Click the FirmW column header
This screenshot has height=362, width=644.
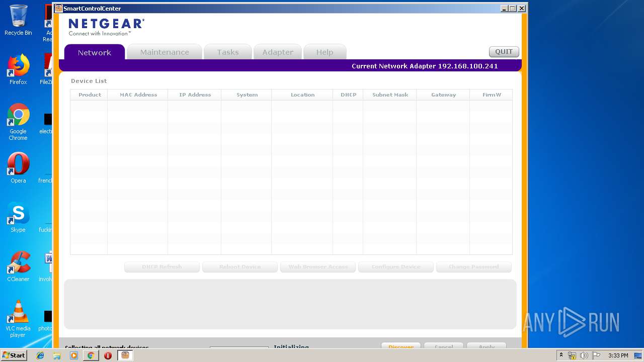click(491, 95)
